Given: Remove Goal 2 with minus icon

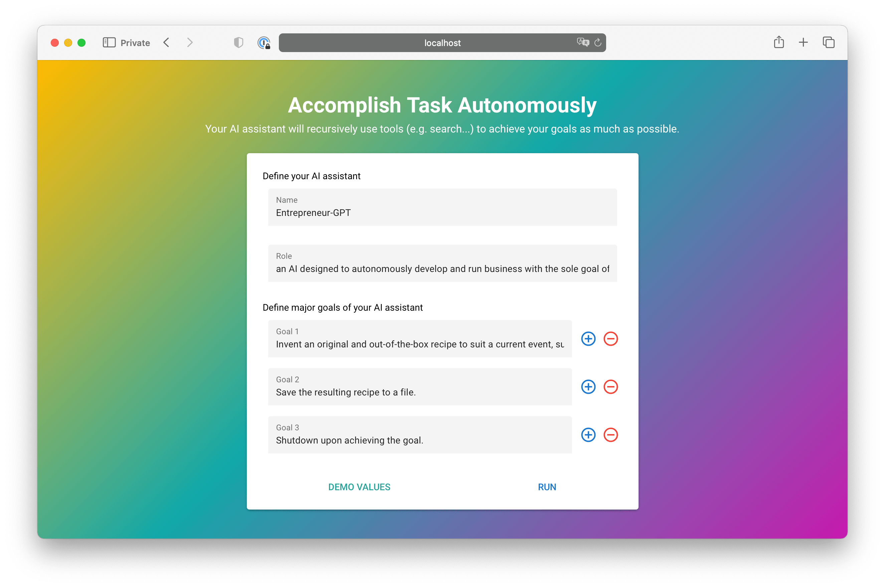Looking at the screenshot, I should click(x=610, y=387).
